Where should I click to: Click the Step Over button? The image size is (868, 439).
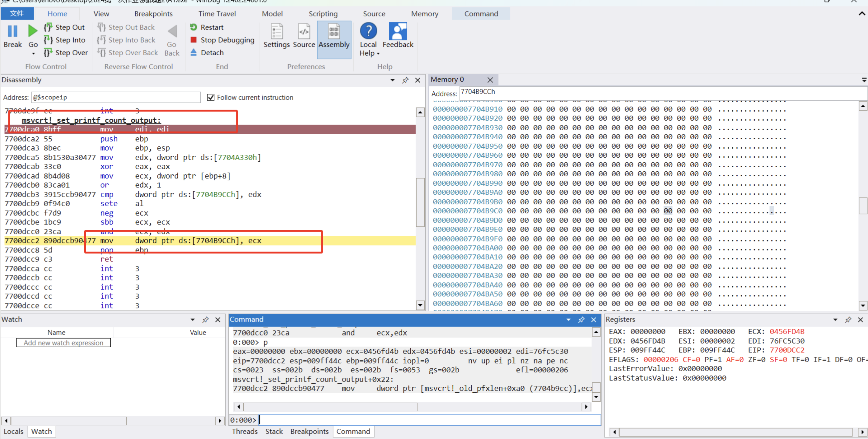[x=66, y=53]
